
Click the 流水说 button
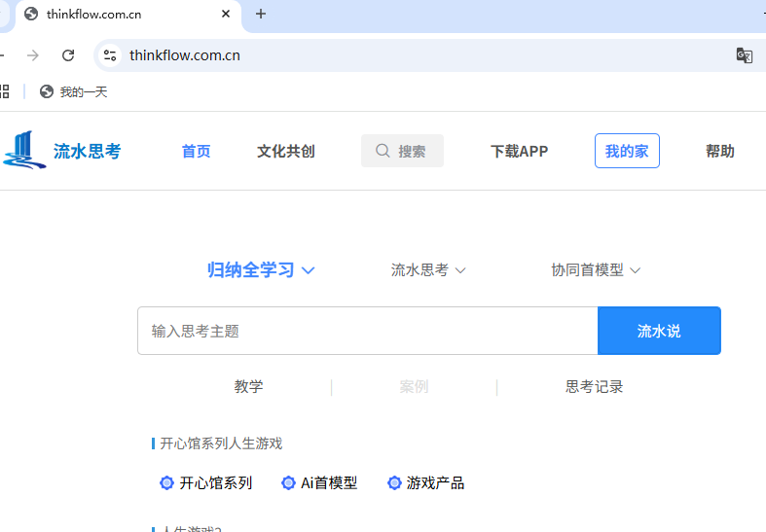[659, 331]
